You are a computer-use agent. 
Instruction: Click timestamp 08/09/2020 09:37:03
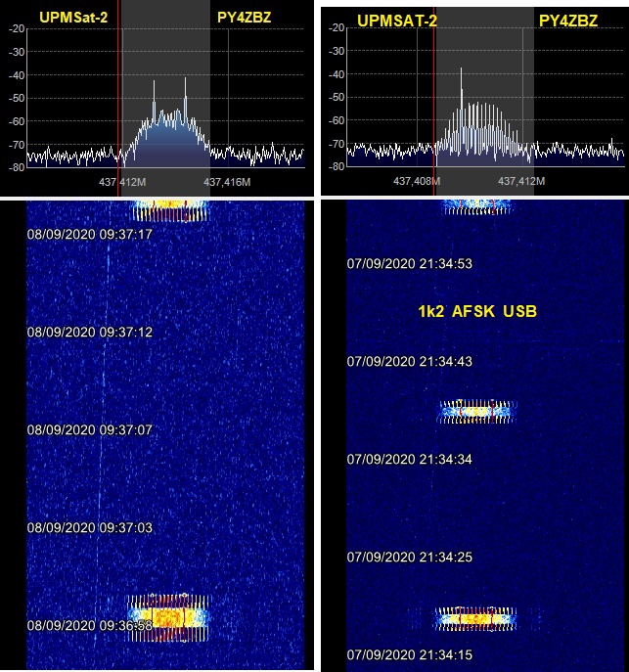point(90,527)
